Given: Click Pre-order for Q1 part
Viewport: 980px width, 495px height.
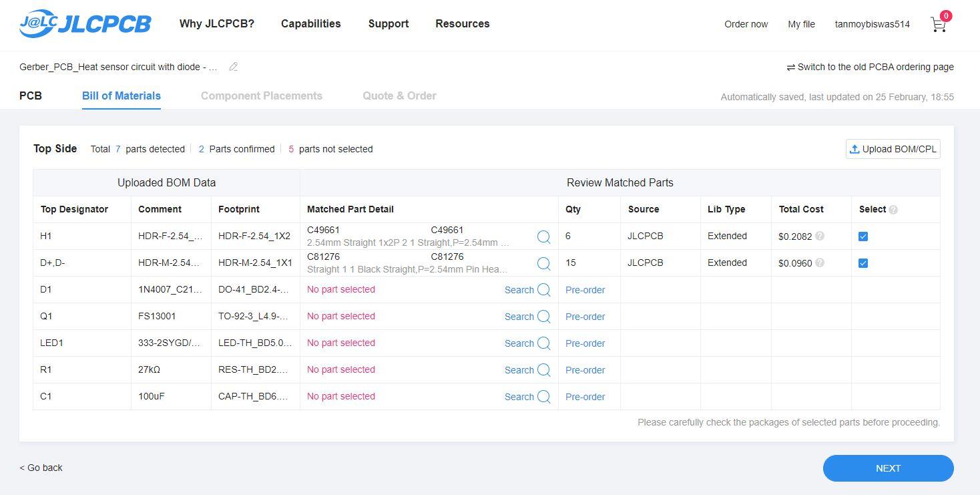Looking at the screenshot, I should coord(585,317).
